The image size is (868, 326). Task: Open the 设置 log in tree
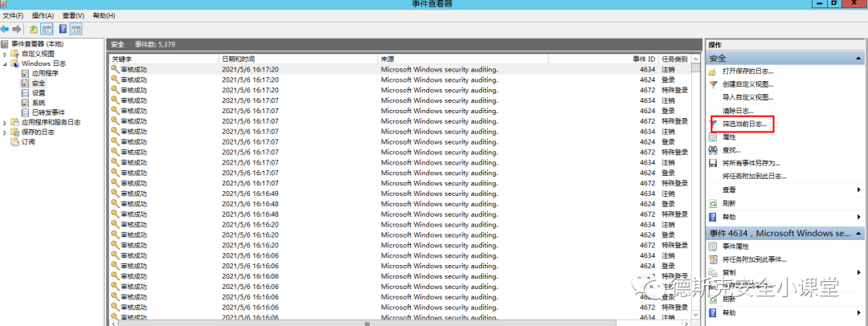tap(39, 93)
